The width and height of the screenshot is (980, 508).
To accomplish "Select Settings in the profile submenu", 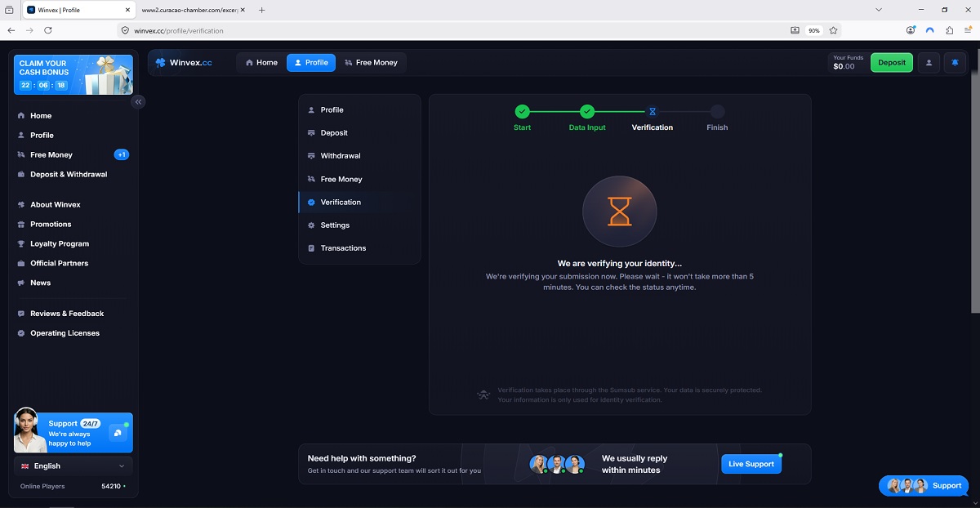I will pos(359,225).
